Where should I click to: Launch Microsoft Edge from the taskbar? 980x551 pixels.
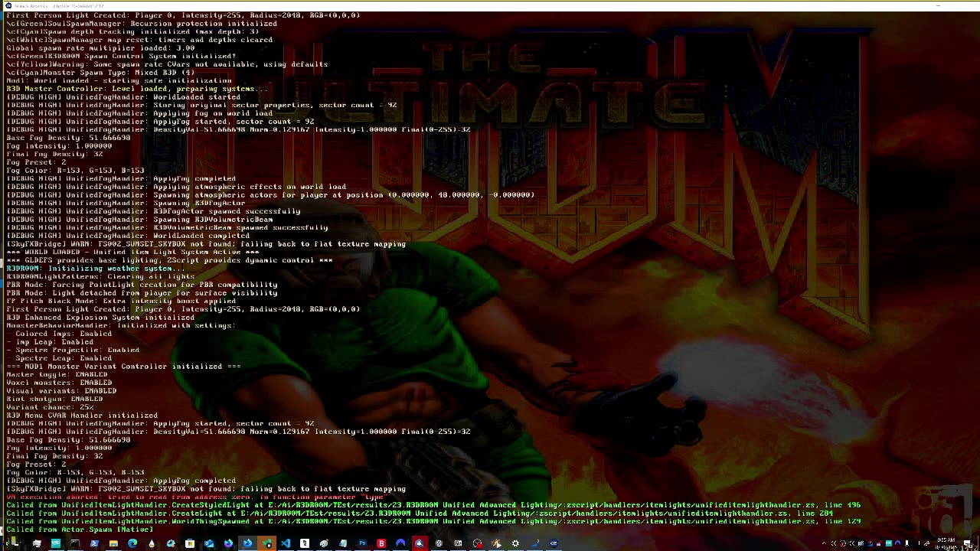click(132, 543)
